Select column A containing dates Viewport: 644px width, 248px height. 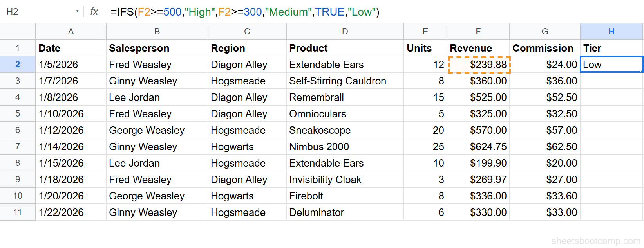pos(71,31)
